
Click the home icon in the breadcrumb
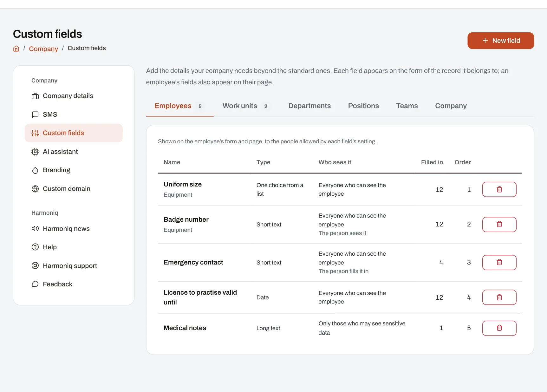(16, 49)
